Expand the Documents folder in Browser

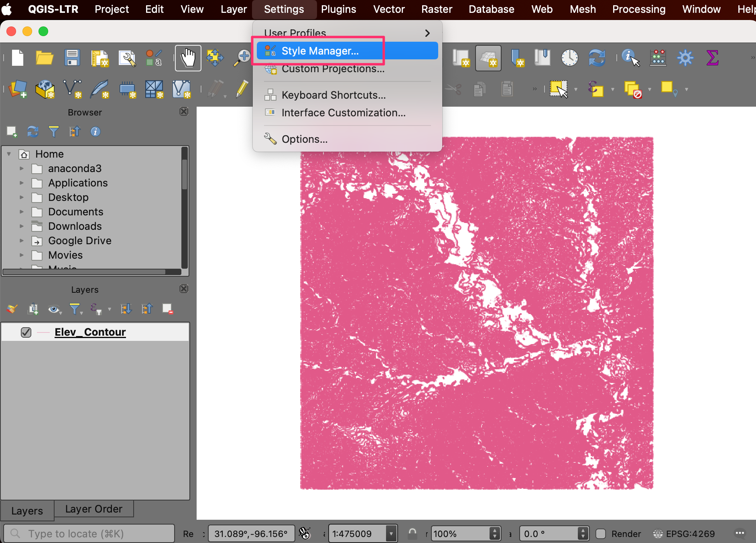point(22,212)
